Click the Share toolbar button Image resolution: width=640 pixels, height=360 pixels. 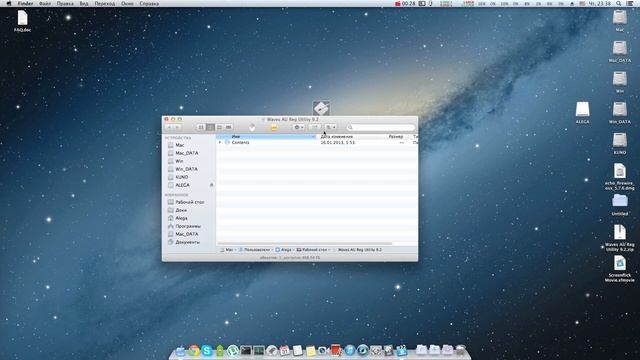pyautogui.click(x=315, y=127)
